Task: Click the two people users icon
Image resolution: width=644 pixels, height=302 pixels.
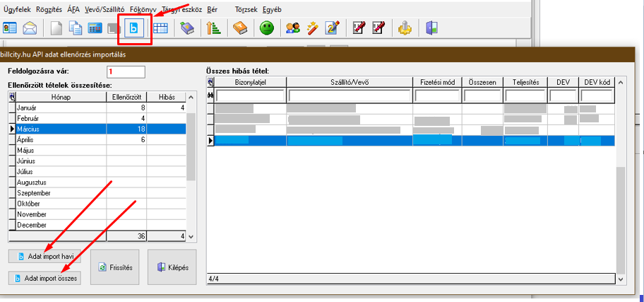Action: coord(292,29)
